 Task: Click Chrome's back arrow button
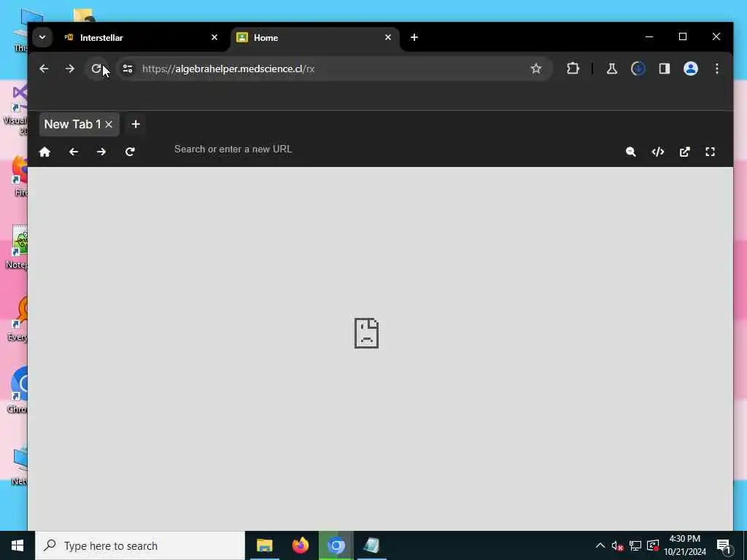[x=44, y=69]
